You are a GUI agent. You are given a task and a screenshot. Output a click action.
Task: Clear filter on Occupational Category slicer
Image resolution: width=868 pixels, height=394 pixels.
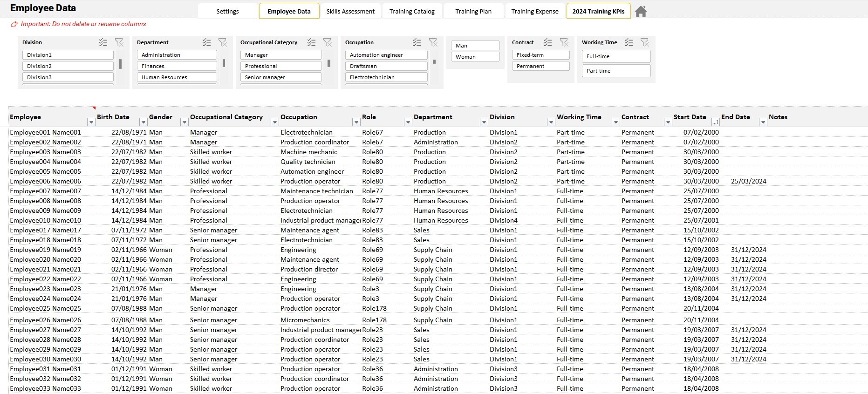(328, 42)
